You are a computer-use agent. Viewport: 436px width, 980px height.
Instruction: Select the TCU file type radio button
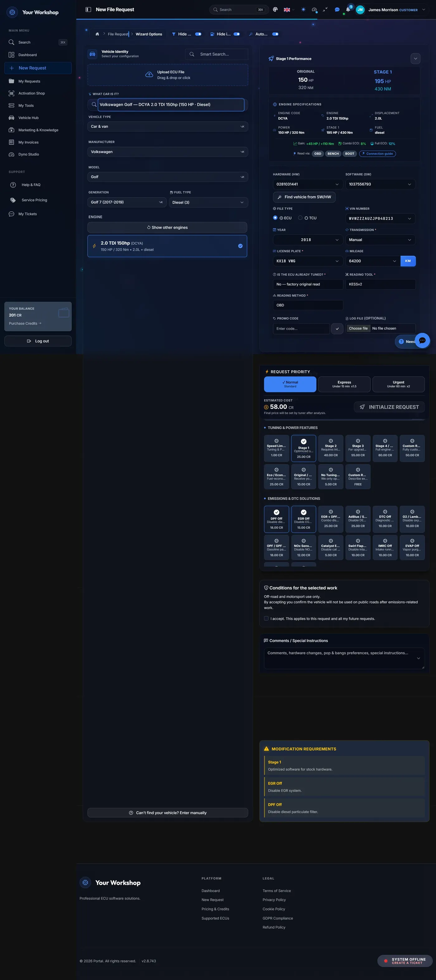tap(300, 218)
